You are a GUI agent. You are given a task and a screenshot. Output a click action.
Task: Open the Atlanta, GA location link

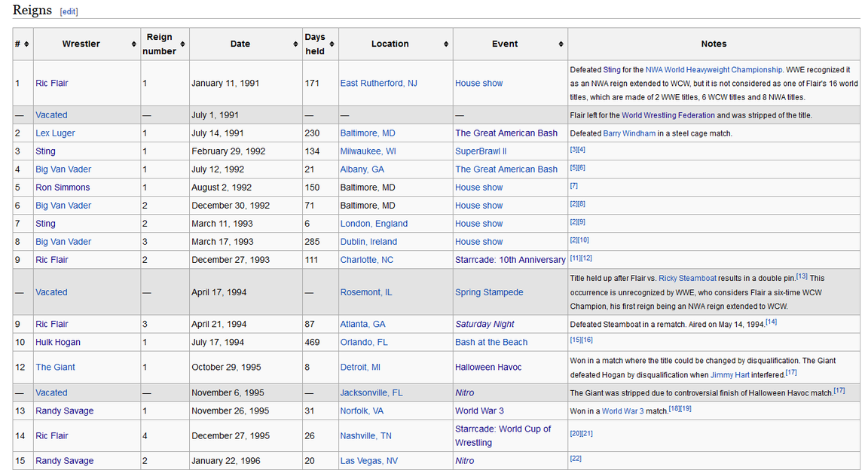tap(362, 325)
